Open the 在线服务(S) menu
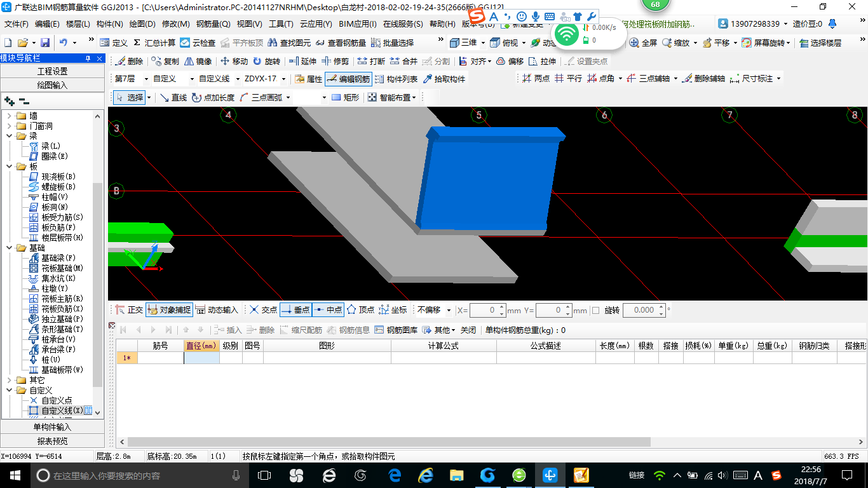868x488 pixels. (403, 24)
